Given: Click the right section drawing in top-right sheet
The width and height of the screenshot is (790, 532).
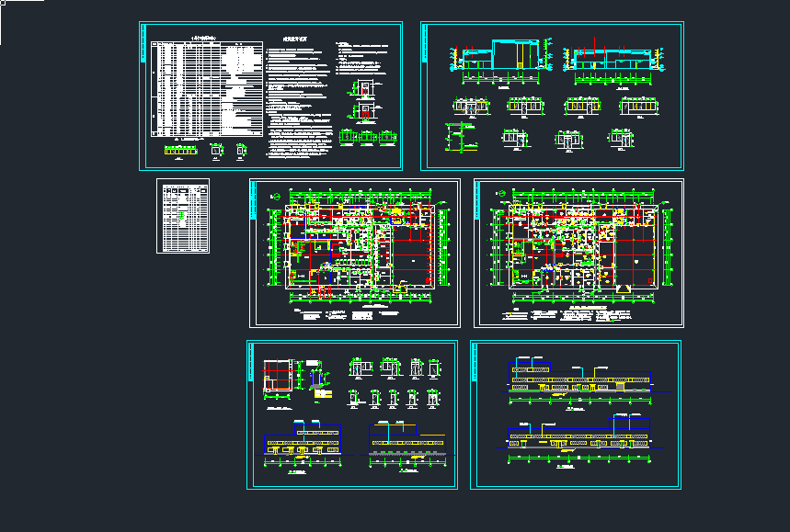Looking at the screenshot, I should pyautogui.click(x=618, y=61).
